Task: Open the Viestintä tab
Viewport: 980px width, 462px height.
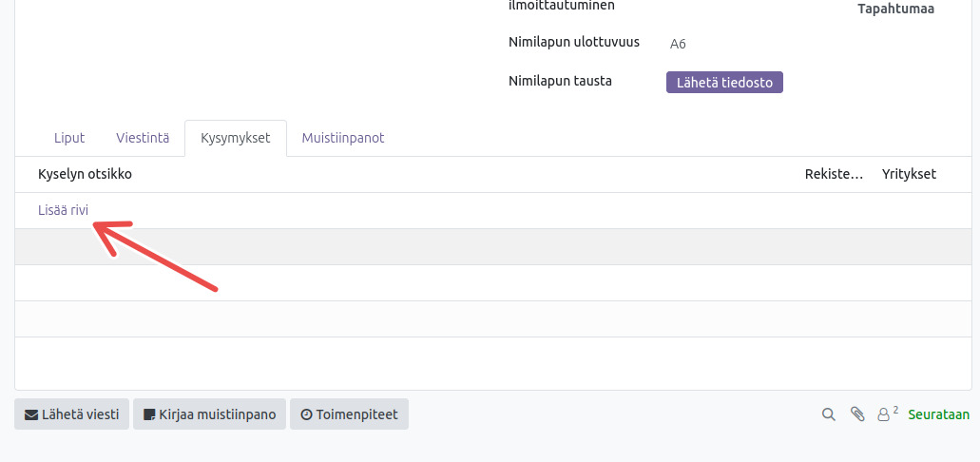Action: (x=143, y=138)
